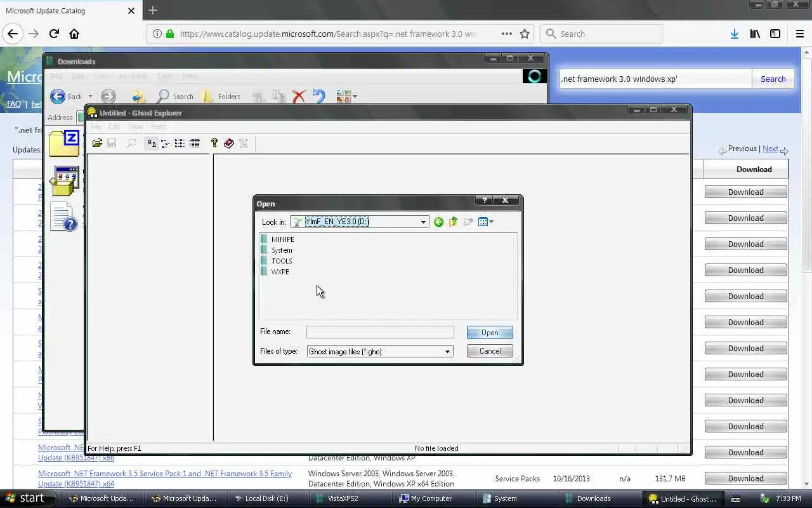Switch to VistaXPS2 taskbar item
The width and height of the screenshot is (812, 508).
click(x=348, y=498)
